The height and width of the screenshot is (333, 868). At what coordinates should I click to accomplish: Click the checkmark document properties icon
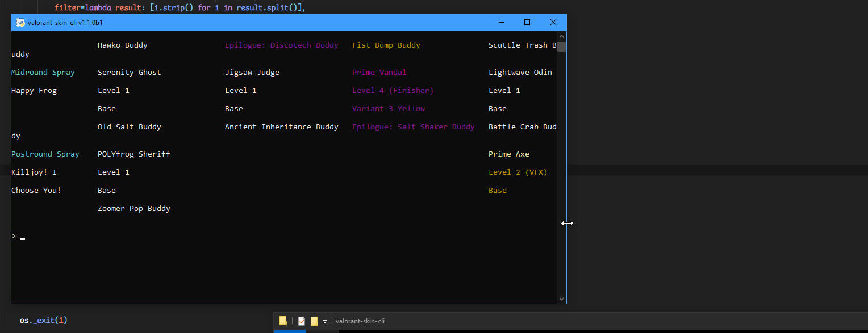(x=302, y=321)
